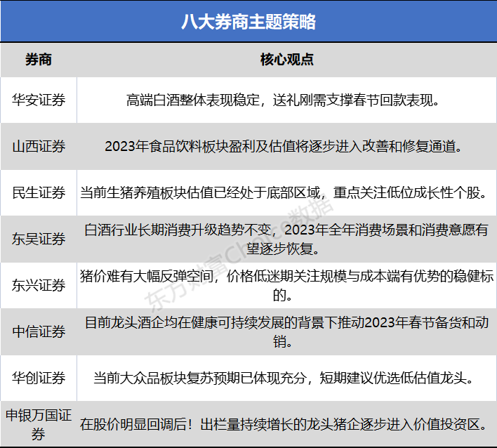This screenshot has width=497, height=448.
Task: Select the 中信证券 cell
Action: pos(39,331)
